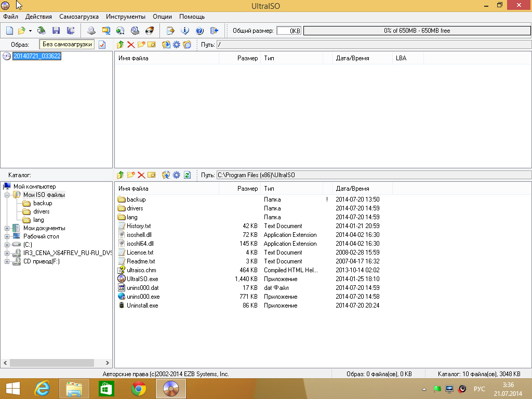Open the Самозагрузка menu
Image resolution: width=532 pixels, height=399 pixels.
click(x=79, y=17)
